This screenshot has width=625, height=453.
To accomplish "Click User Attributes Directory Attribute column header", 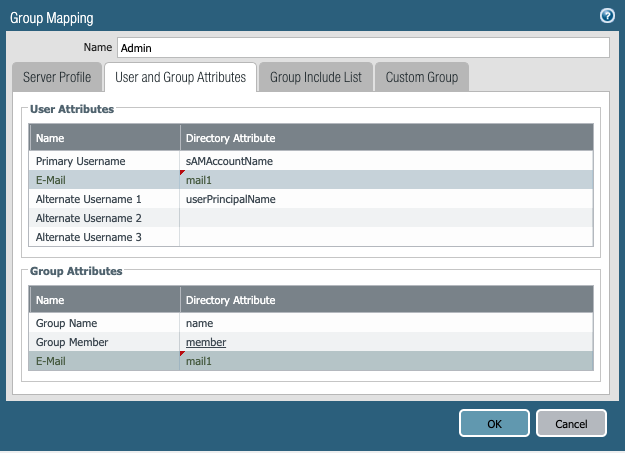I will (386, 137).
